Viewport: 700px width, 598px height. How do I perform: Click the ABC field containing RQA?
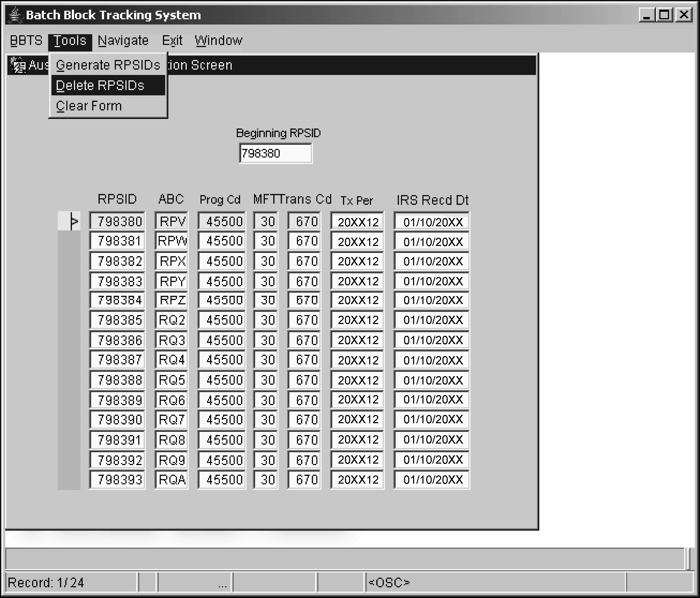[x=171, y=480]
